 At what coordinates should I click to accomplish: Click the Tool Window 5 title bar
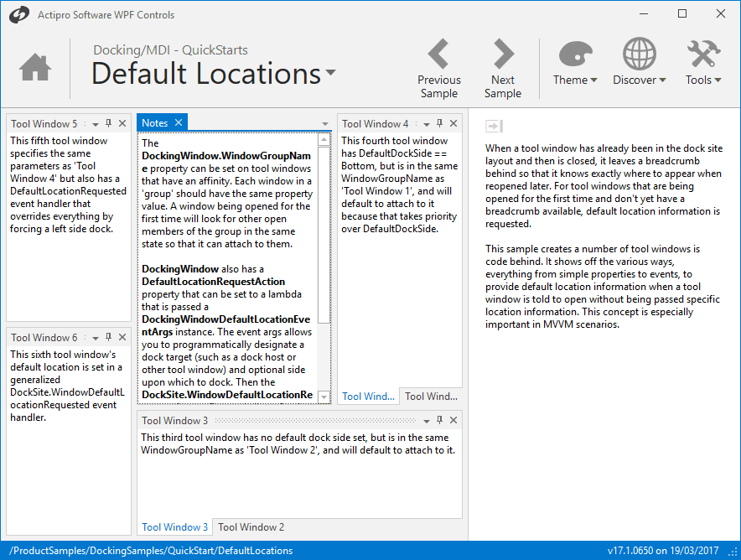pos(69,124)
